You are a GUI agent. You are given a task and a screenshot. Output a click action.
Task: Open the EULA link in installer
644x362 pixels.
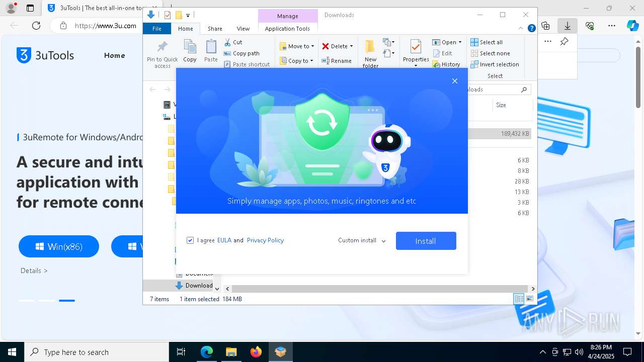pyautogui.click(x=224, y=240)
